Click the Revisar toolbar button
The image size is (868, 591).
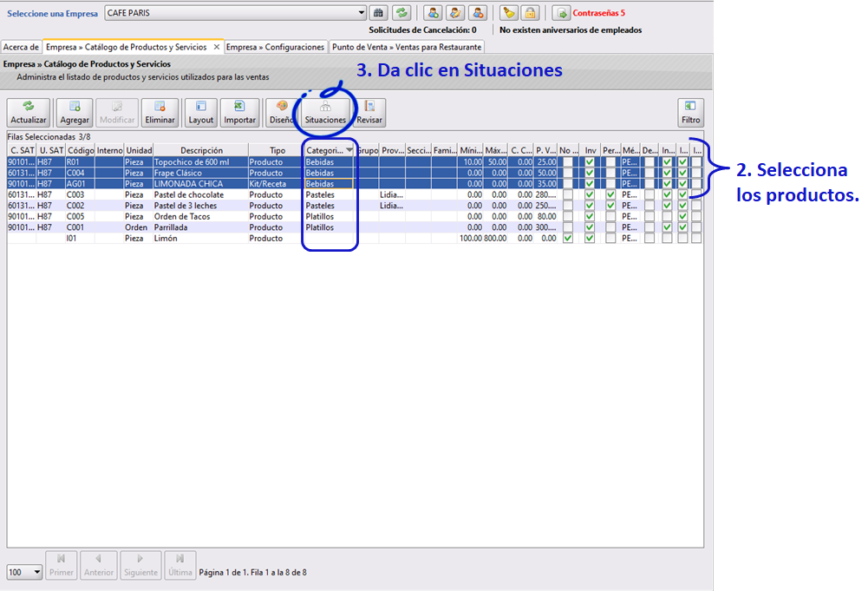click(369, 113)
